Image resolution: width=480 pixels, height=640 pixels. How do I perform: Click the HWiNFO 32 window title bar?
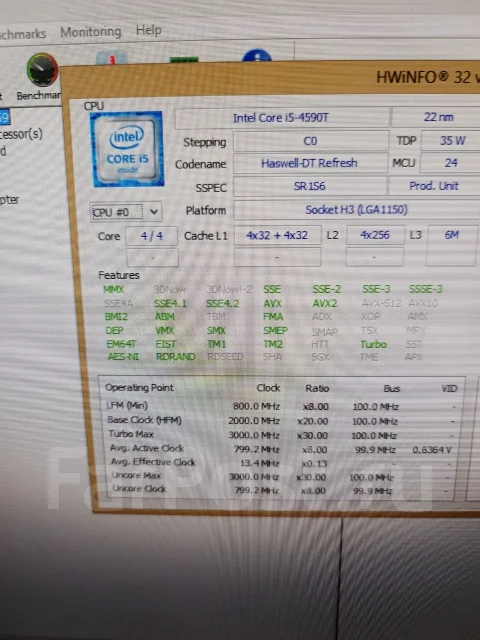271,80
